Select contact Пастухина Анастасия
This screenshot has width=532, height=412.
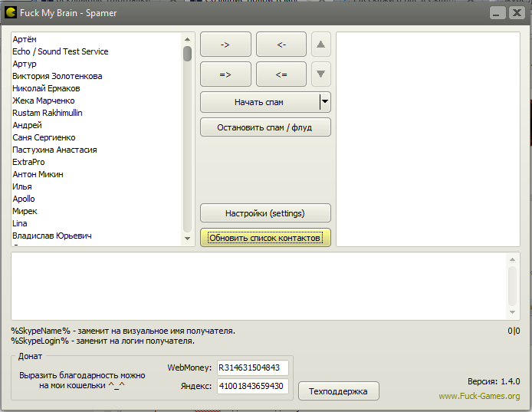tap(54, 150)
